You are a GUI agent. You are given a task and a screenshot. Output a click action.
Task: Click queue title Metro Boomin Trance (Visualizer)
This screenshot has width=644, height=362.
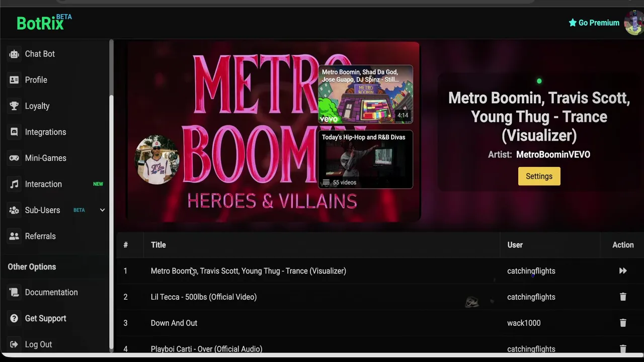pos(249,271)
